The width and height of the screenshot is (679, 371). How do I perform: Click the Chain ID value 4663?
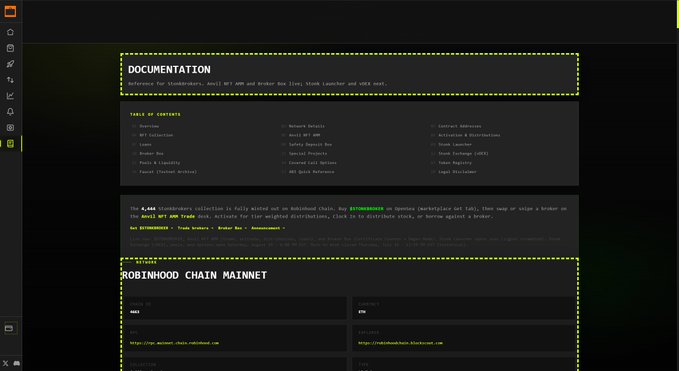(x=135, y=312)
